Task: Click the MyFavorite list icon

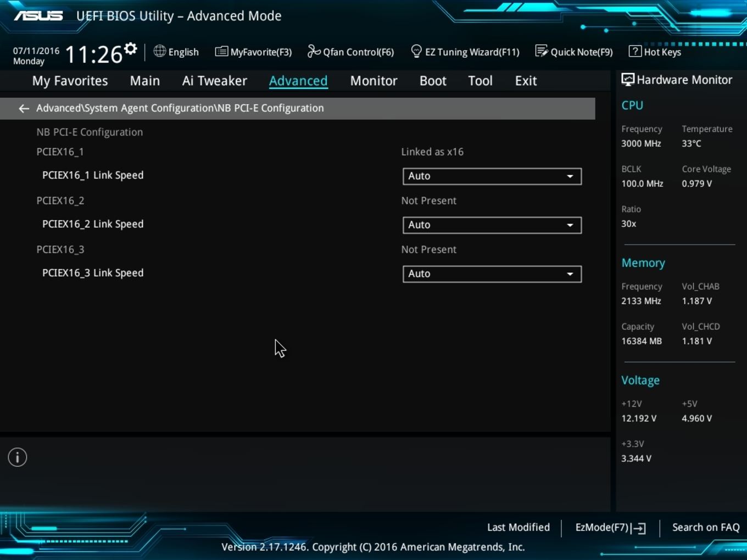Action: coord(221,52)
